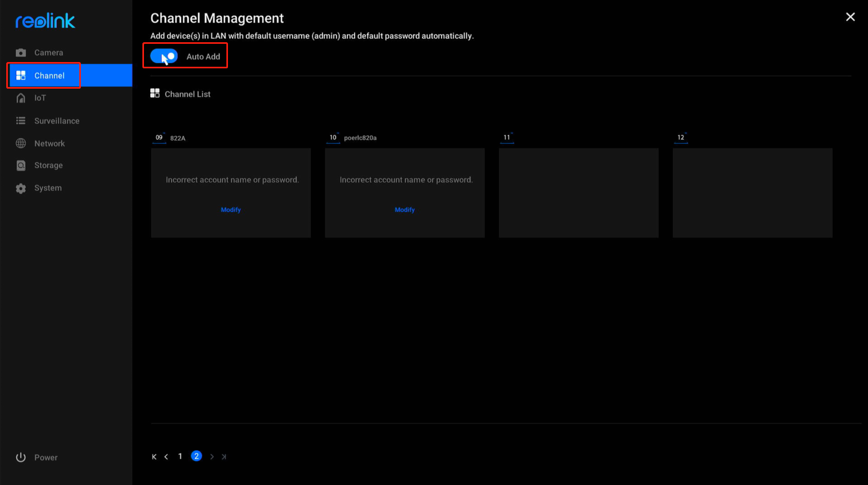The image size is (868, 485).
Task: Click the Channel List grid icon
Action: pyautogui.click(x=155, y=93)
